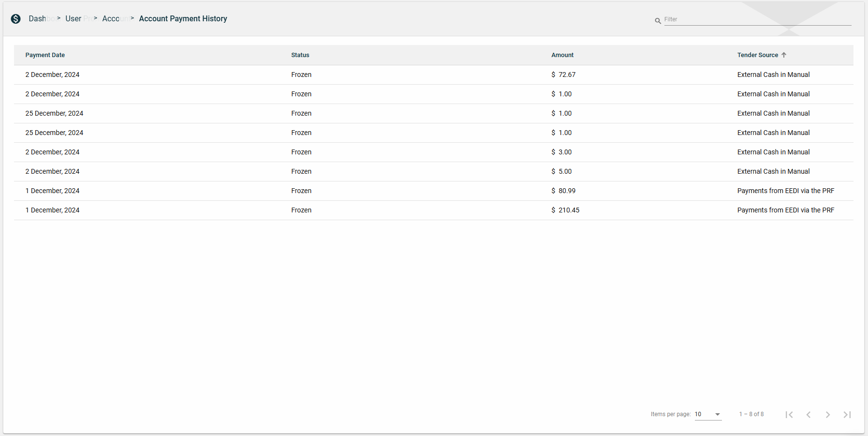Screen dimensions: 868x436
Task: Sort by Amount column header
Action: (x=562, y=55)
